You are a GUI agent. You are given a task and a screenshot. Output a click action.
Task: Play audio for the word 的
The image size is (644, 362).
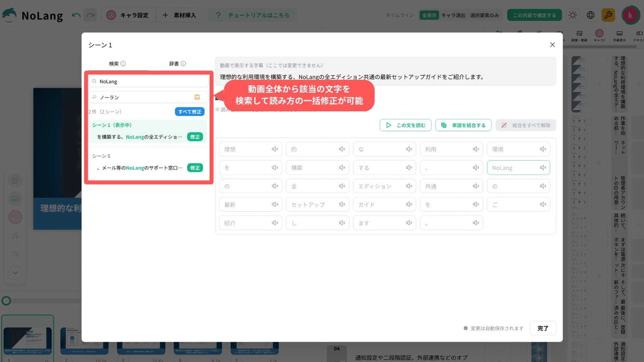click(342, 149)
